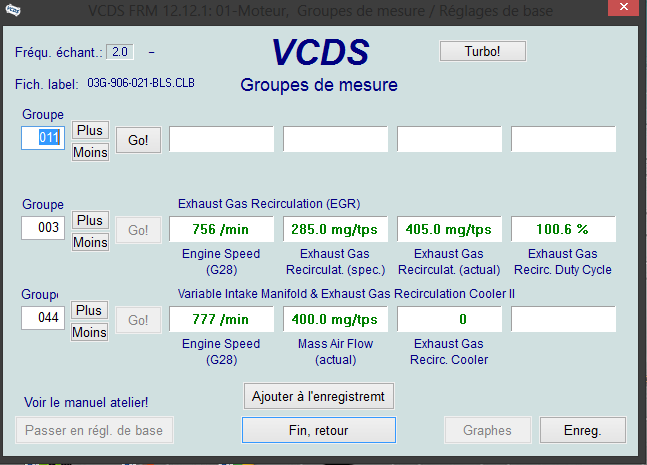Click Go! for group 011
Screen dimensions: 647x465
138,140
